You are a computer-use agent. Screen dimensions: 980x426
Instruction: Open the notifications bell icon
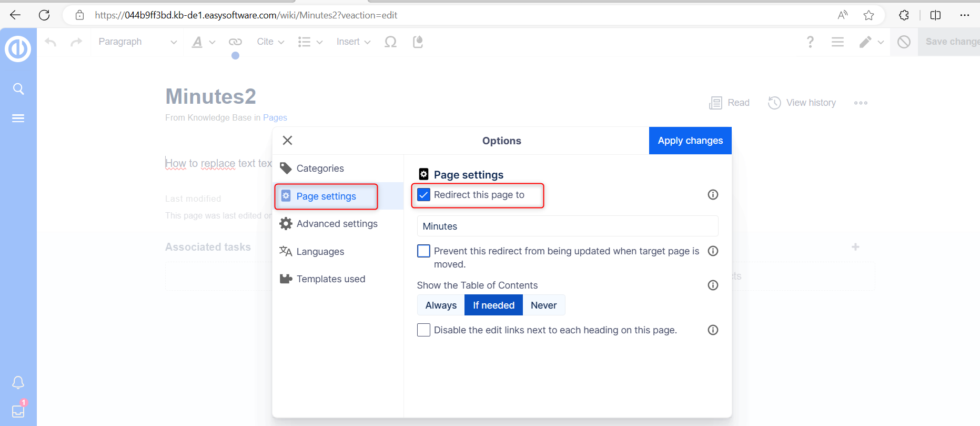(18, 382)
